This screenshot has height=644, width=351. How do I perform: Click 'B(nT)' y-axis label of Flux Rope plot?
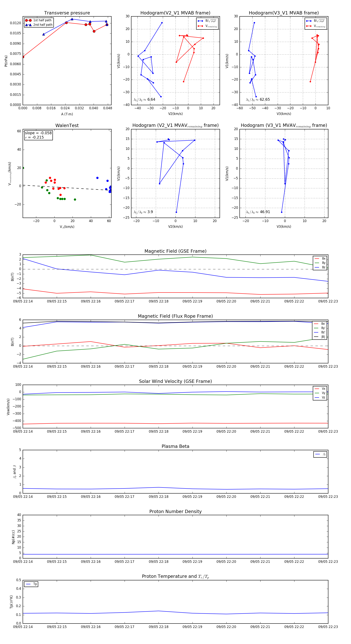pyautogui.click(x=12, y=342)
